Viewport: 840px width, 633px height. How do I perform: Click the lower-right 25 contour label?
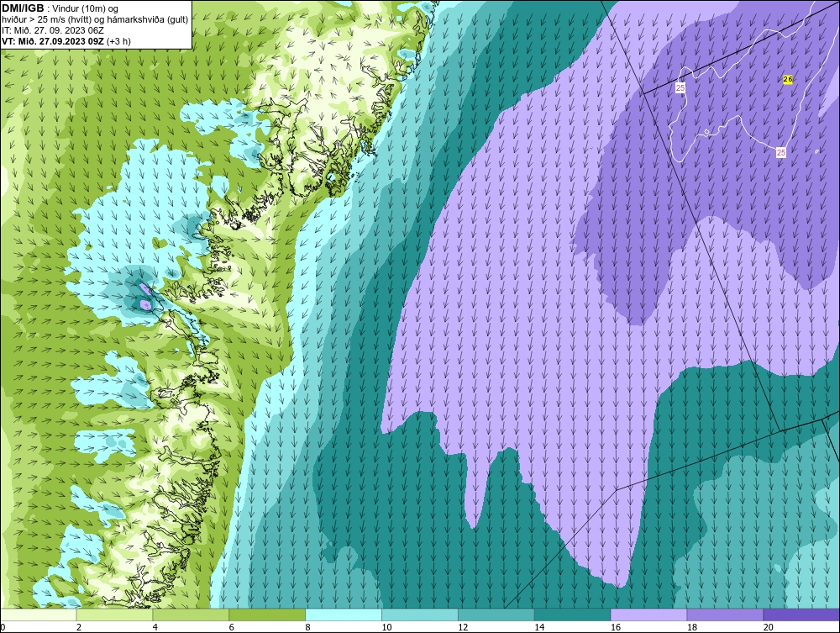tap(781, 153)
